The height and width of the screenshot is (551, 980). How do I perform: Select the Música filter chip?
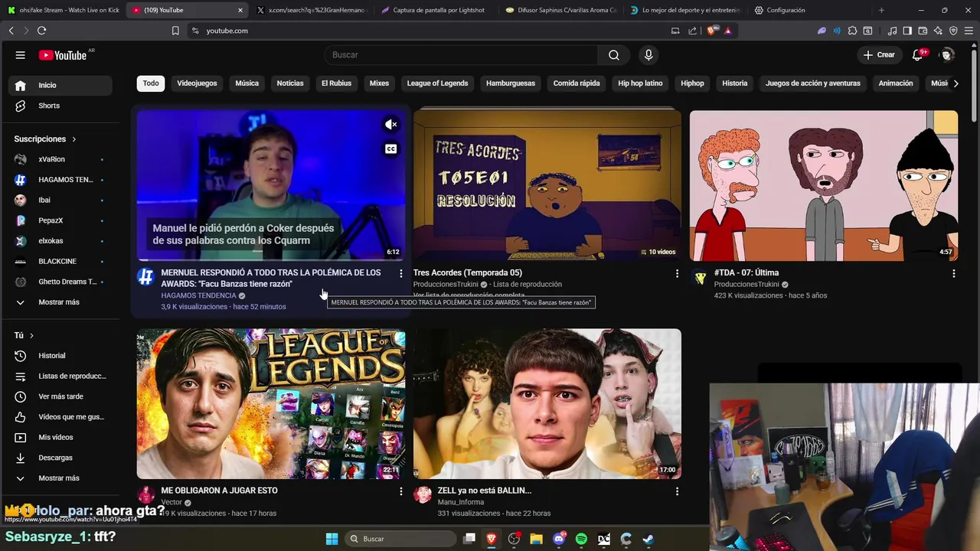(x=247, y=83)
